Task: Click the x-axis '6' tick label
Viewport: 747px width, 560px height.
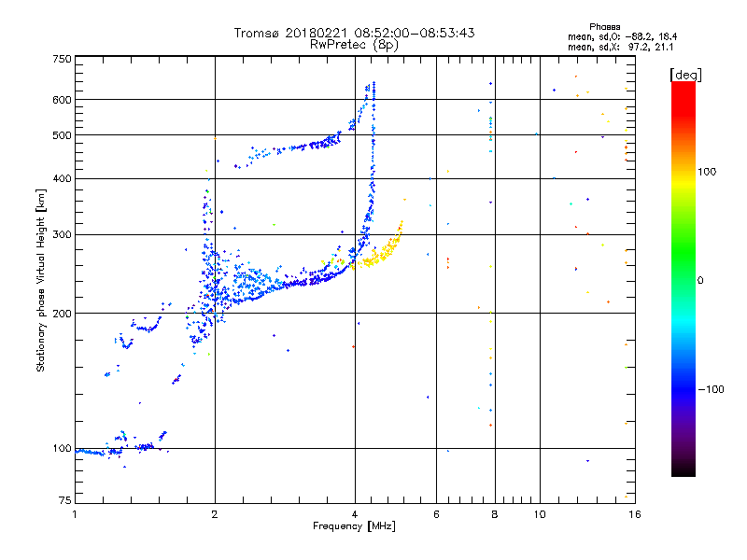Action: pyautogui.click(x=436, y=514)
